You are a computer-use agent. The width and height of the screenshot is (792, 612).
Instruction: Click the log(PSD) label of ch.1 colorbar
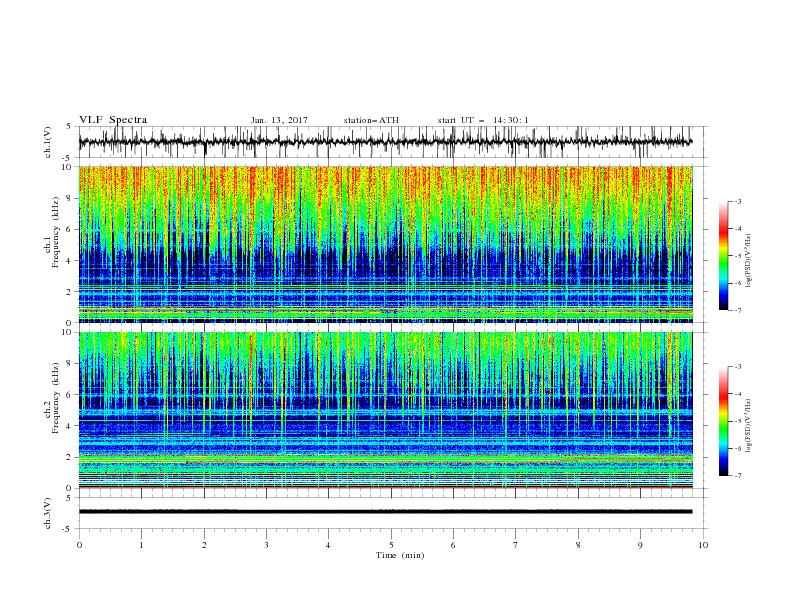click(x=748, y=261)
